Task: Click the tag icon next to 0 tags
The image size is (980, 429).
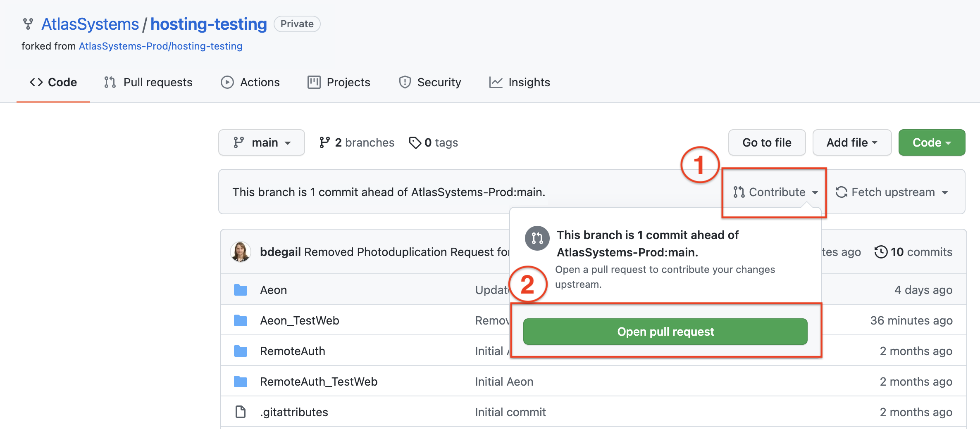Action: [415, 142]
